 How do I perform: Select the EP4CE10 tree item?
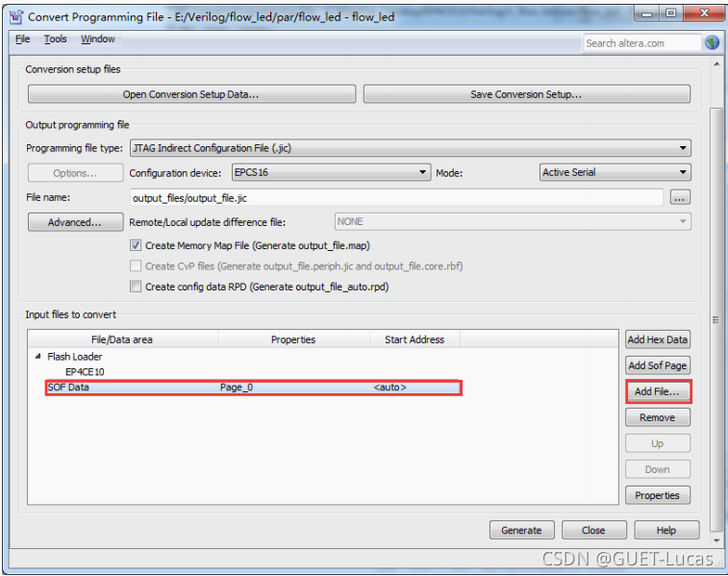tap(85, 372)
